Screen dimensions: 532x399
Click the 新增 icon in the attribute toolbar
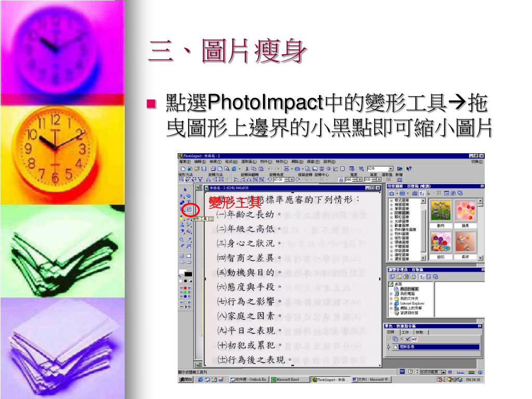400,180
